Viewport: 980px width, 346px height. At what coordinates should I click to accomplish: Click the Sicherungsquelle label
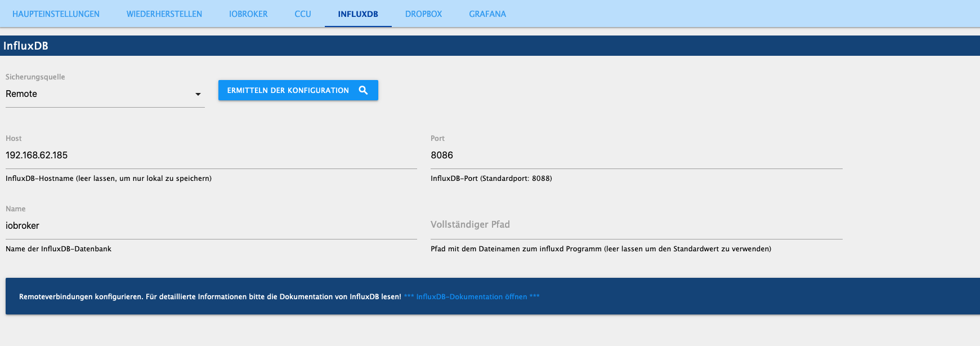coord(35,77)
